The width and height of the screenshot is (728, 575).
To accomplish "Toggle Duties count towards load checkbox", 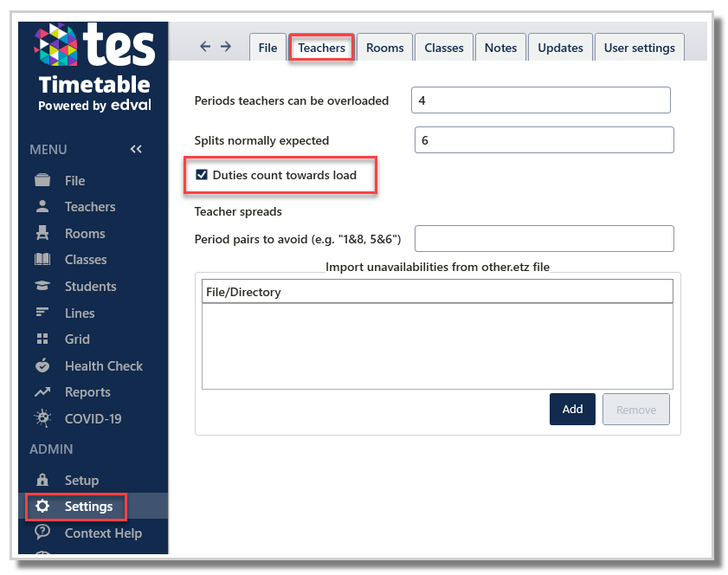I will 202,175.
